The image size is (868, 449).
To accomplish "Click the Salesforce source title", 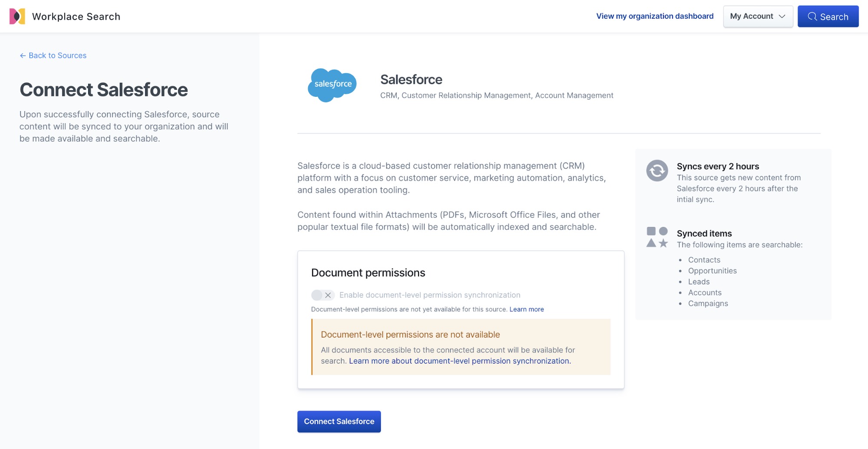I will (411, 79).
